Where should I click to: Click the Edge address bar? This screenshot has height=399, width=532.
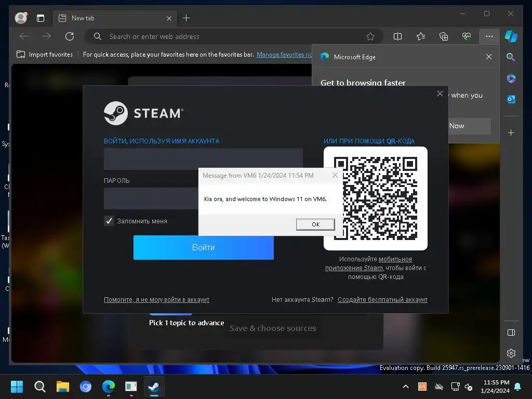point(234,36)
